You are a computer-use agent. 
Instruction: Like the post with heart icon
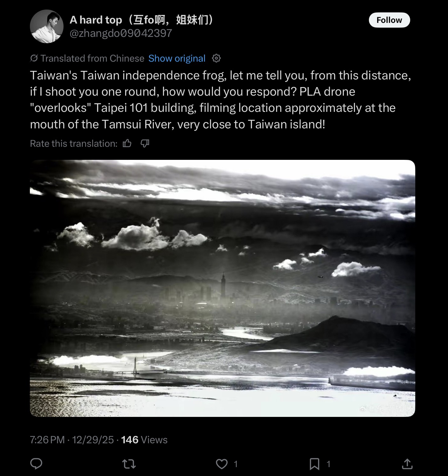click(x=222, y=464)
